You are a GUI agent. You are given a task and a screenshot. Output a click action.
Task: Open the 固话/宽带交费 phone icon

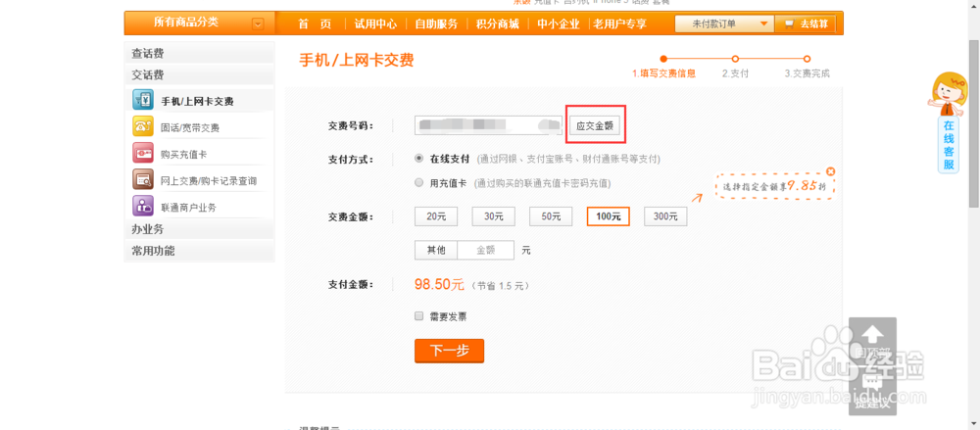coord(142,126)
